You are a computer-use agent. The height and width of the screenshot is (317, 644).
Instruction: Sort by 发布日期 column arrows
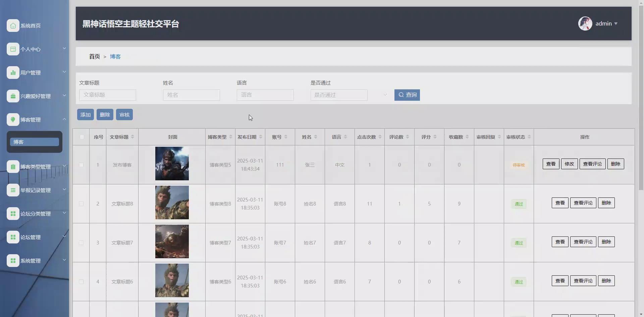(x=260, y=137)
